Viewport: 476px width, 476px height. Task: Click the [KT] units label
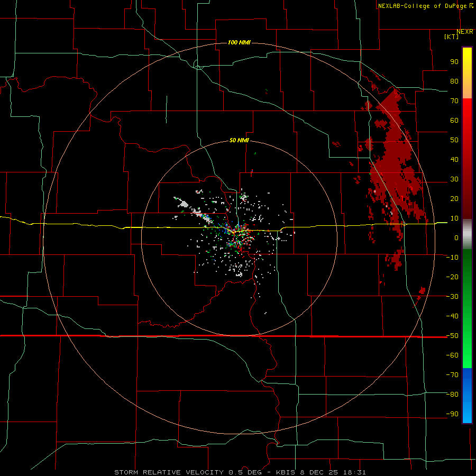pos(451,36)
